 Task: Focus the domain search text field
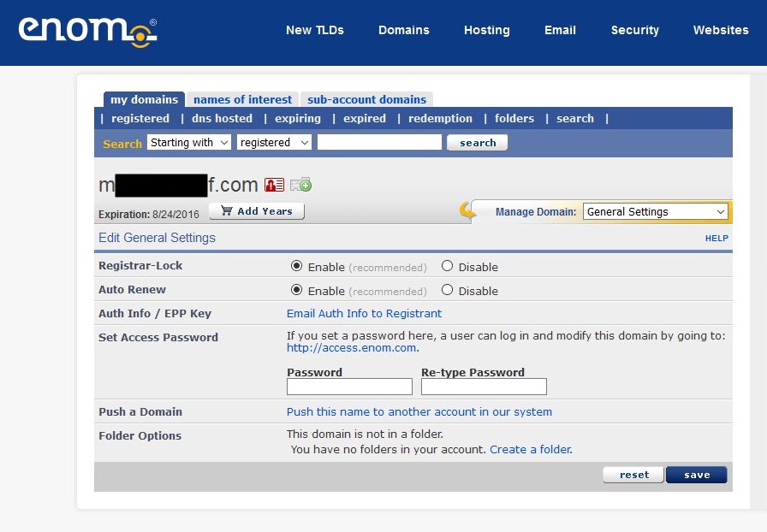coord(379,142)
